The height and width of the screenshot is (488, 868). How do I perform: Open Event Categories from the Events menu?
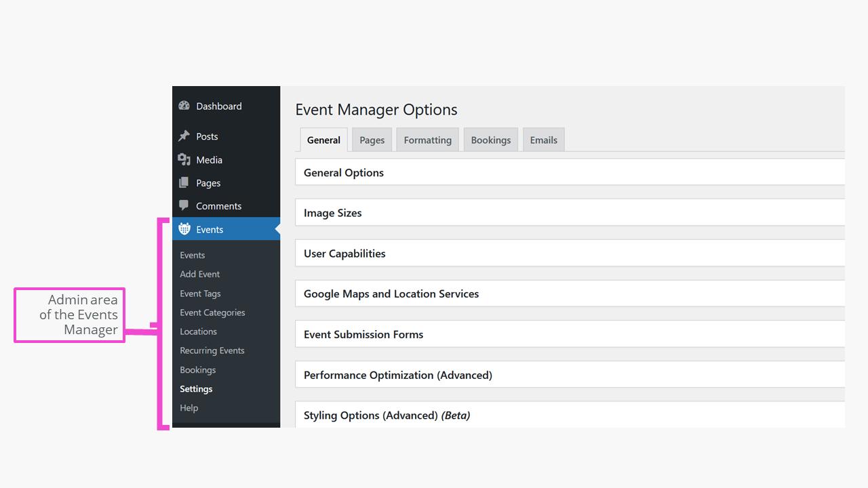212,312
